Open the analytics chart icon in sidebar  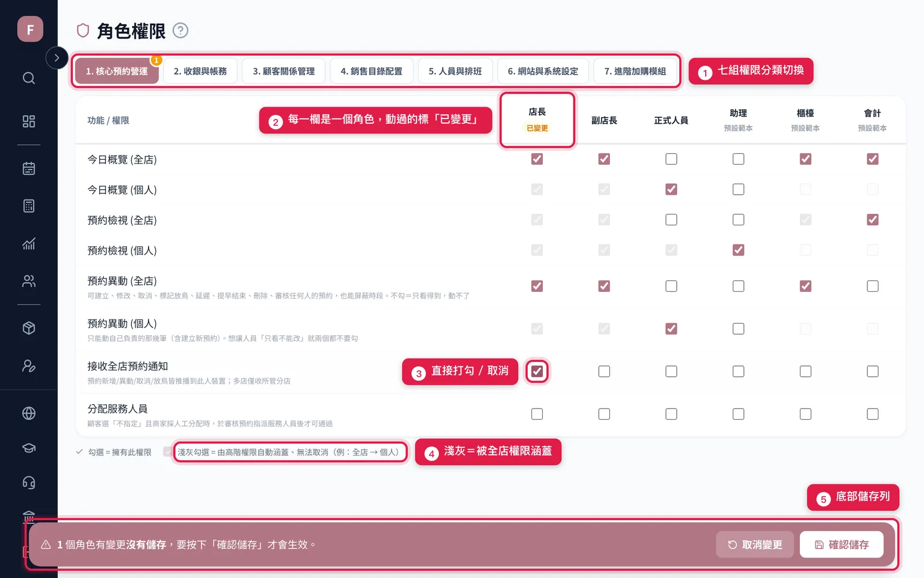coord(29,243)
